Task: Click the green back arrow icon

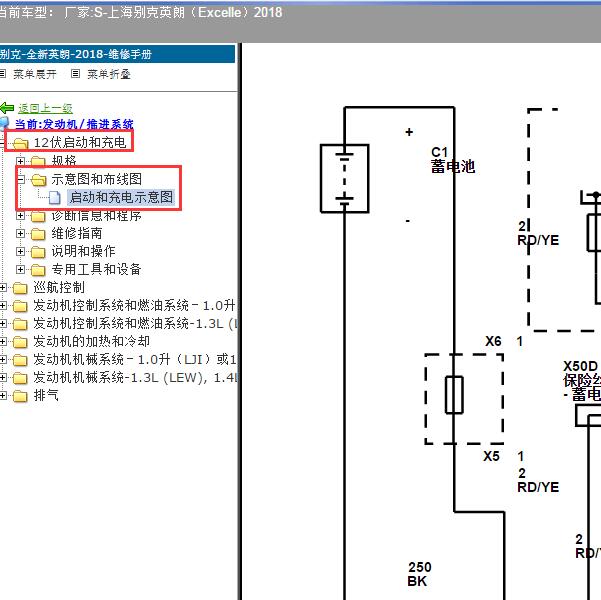Action: tap(7, 108)
